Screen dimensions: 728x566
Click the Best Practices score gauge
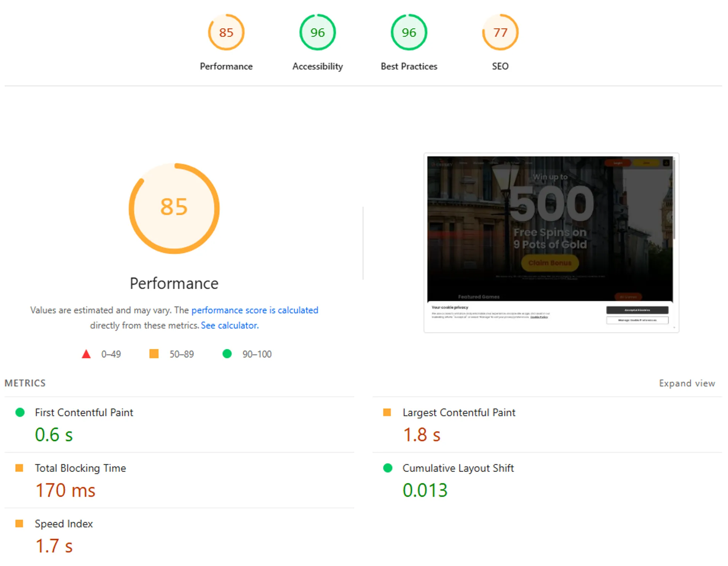coord(409,32)
